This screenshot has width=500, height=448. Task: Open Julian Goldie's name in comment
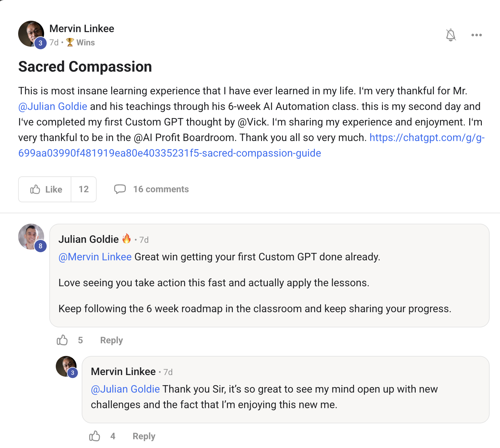(x=89, y=239)
